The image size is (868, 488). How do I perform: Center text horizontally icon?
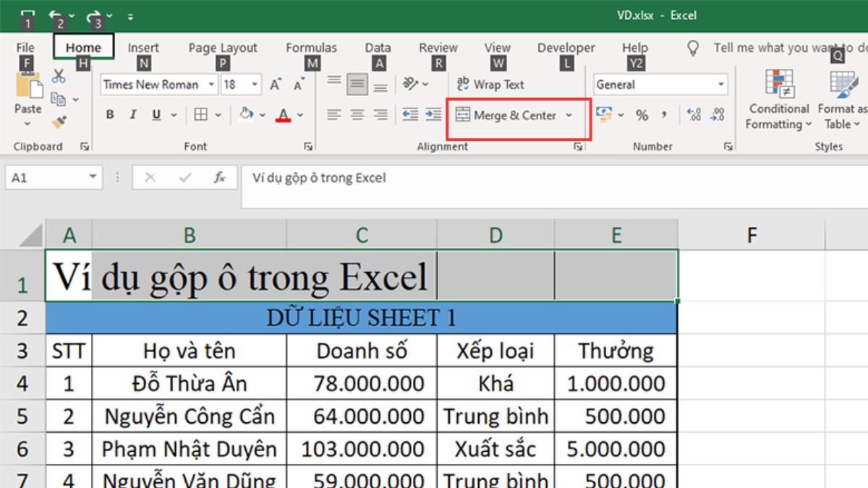click(x=357, y=114)
